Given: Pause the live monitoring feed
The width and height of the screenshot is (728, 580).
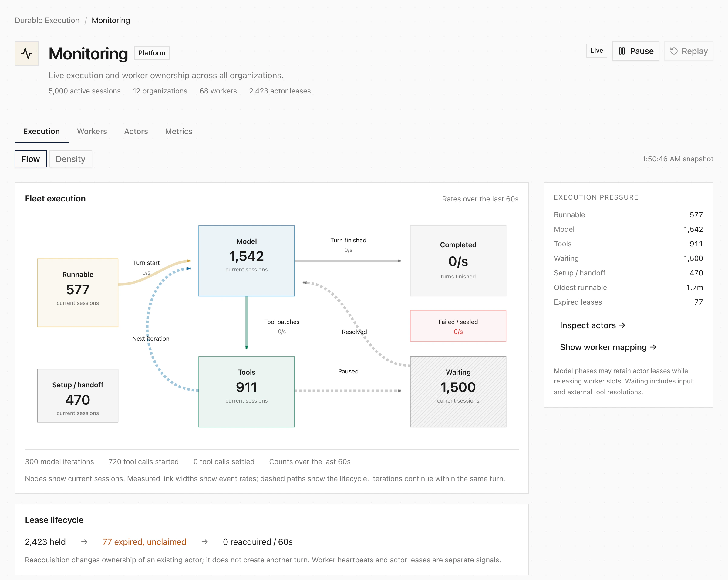Looking at the screenshot, I should click(635, 51).
